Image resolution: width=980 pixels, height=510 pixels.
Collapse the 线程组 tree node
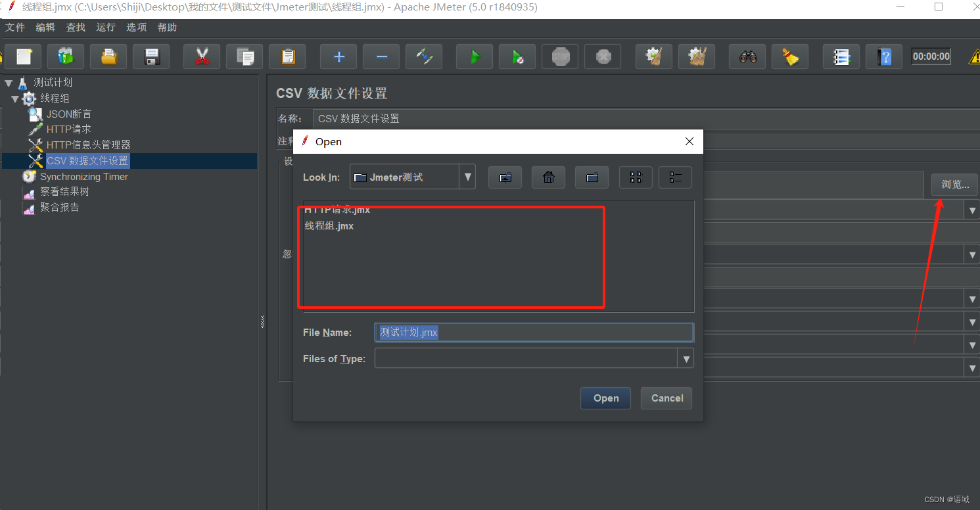pyautogui.click(x=15, y=99)
